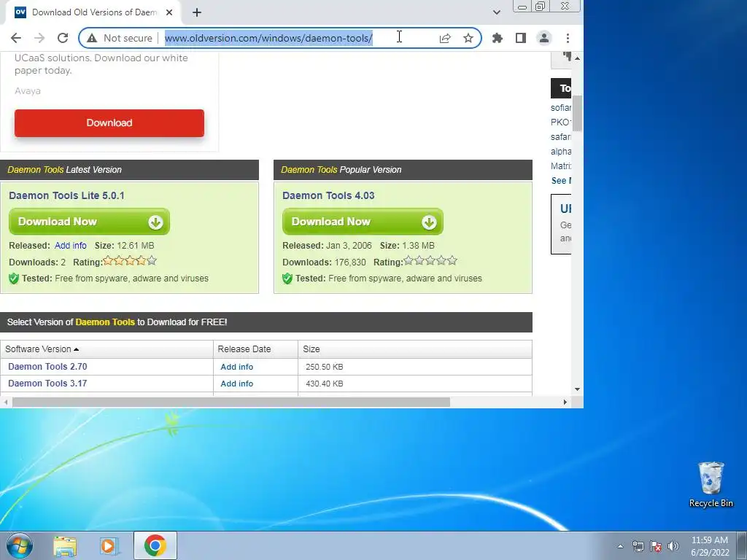
Task: Open Daemon Tools 2.70 version link
Action: coord(47,367)
